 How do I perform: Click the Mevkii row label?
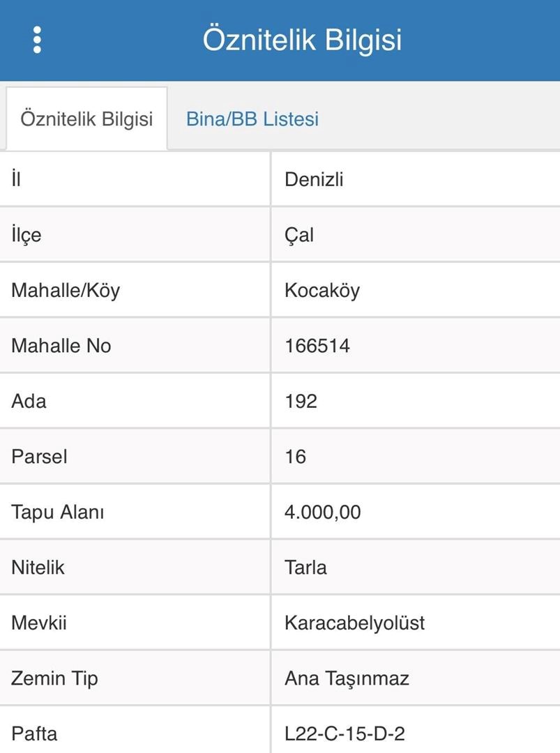click(x=39, y=623)
